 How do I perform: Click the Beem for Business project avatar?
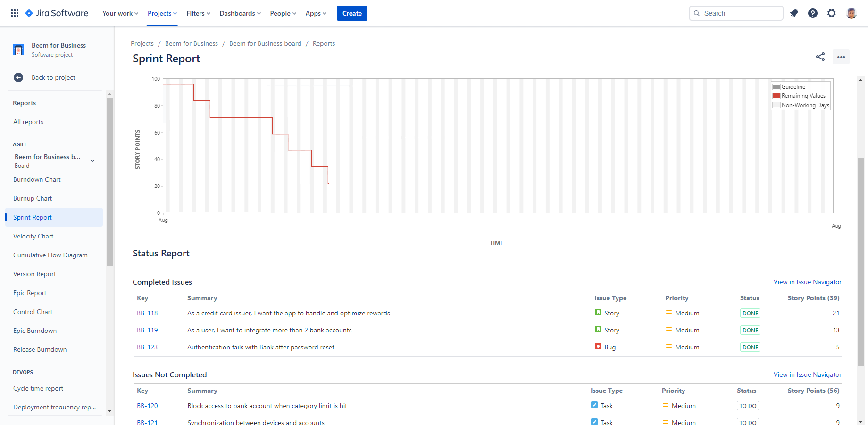click(x=18, y=49)
